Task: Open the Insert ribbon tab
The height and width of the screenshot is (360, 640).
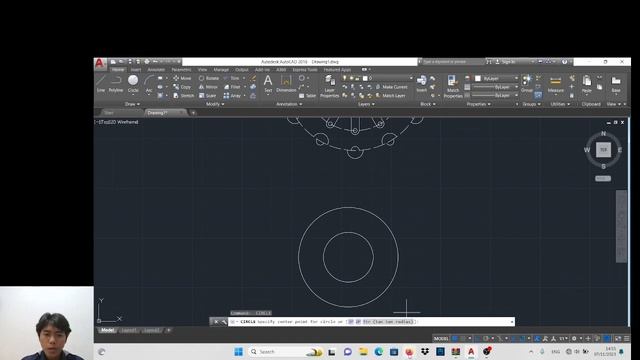Action: click(x=136, y=70)
